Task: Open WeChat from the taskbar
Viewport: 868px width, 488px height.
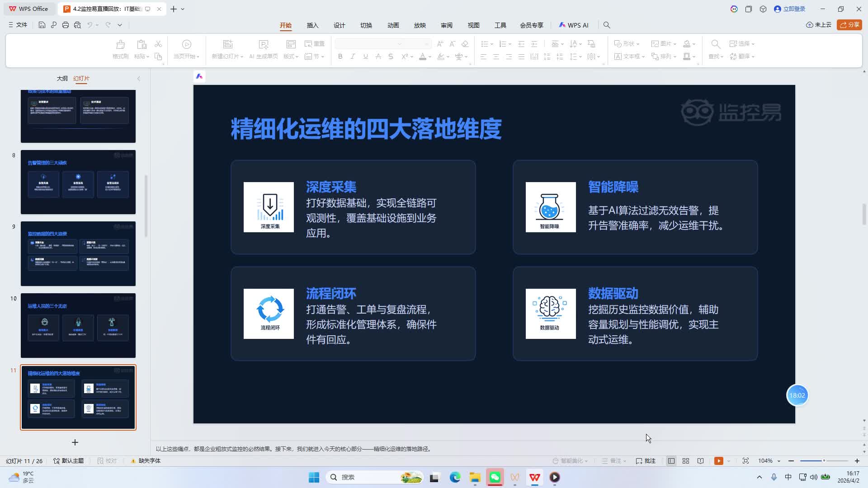Action: point(495,477)
